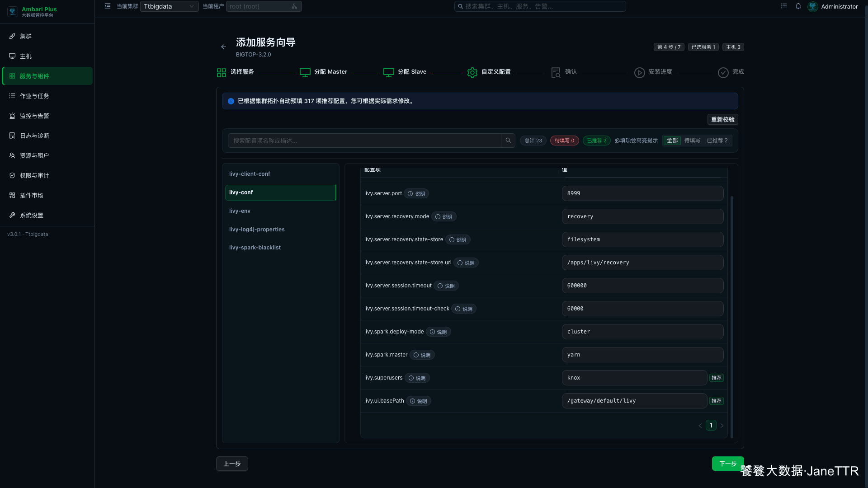Edit the livy.server.port value 8999
Screen dimensions: 868x488
642,193
